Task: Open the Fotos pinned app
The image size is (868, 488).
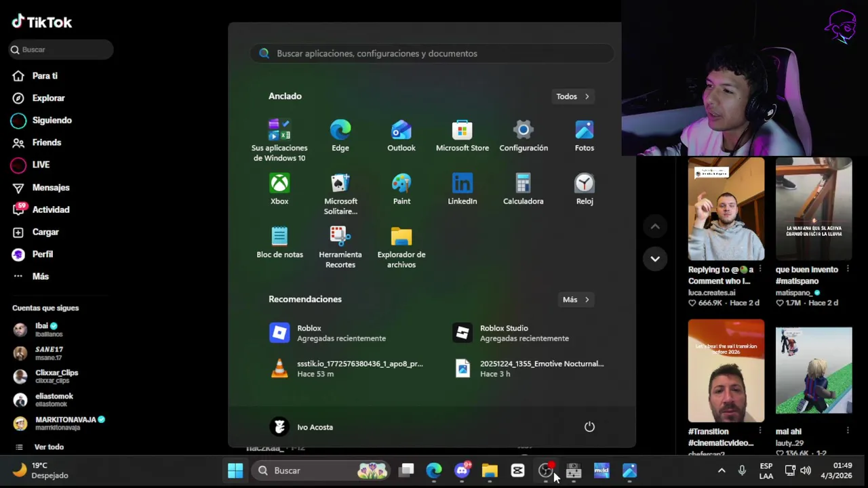Action: click(x=585, y=136)
